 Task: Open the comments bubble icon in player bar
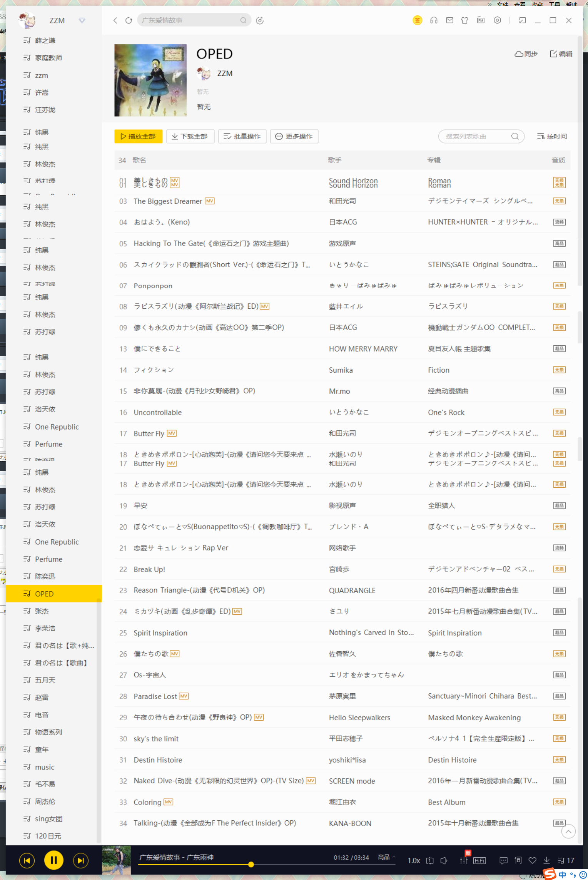click(x=503, y=860)
